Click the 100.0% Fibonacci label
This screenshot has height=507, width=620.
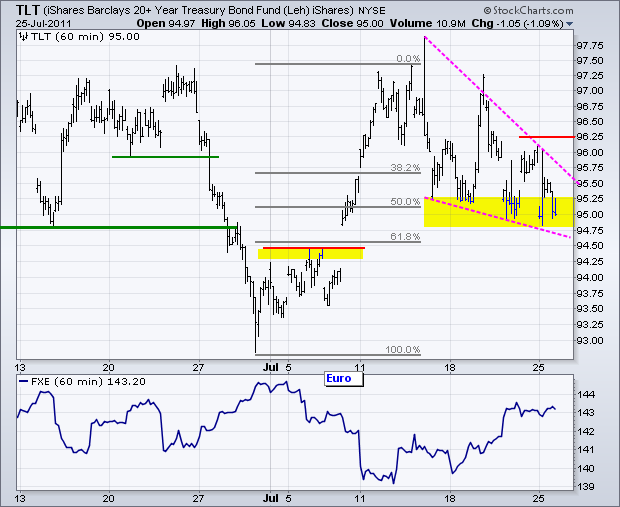[403, 350]
